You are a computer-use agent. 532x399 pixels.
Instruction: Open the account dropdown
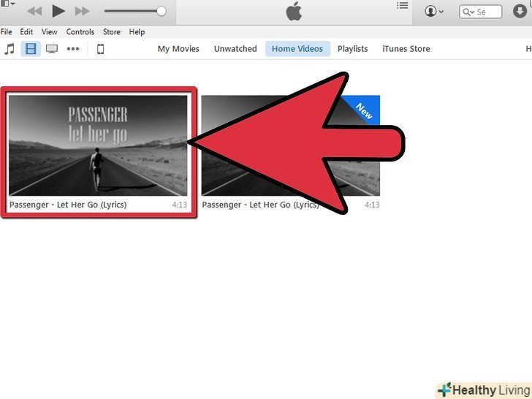coord(434,12)
